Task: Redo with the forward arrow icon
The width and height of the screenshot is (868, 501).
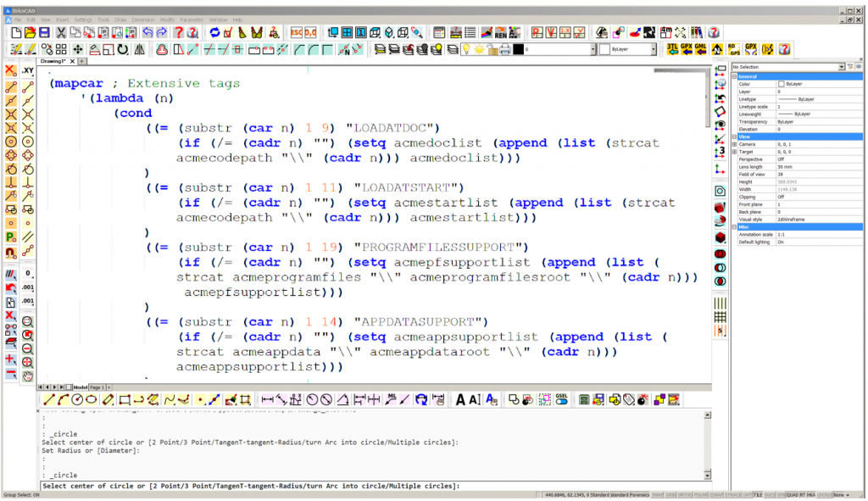Action: click(x=162, y=33)
